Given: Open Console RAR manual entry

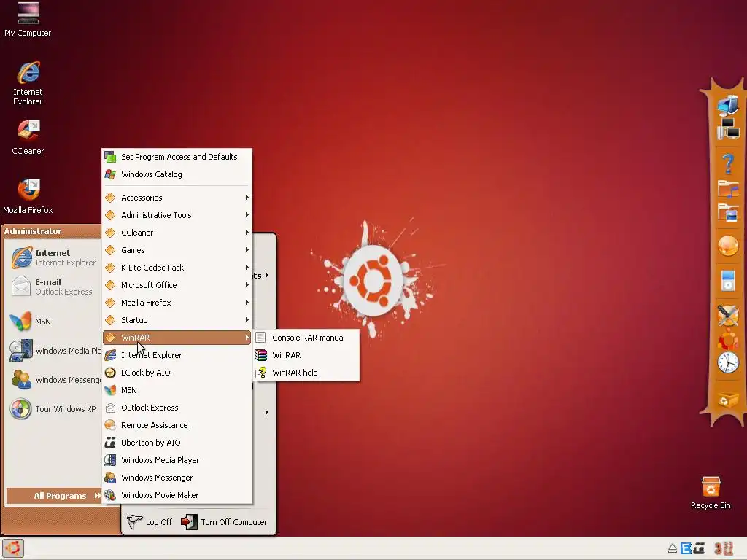Looking at the screenshot, I should [x=306, y=338].
